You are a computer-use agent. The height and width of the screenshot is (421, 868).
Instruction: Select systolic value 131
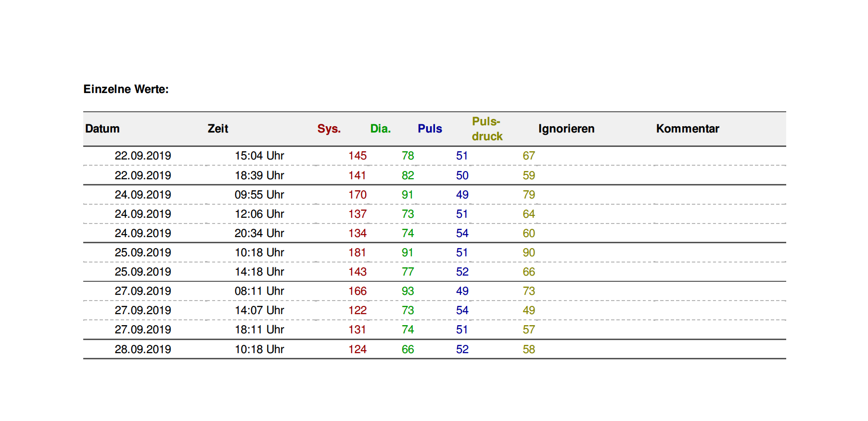tap(357, 329)
